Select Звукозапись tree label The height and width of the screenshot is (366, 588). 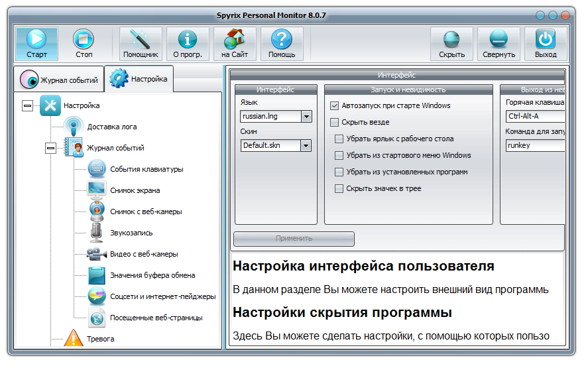pos(131,233)
